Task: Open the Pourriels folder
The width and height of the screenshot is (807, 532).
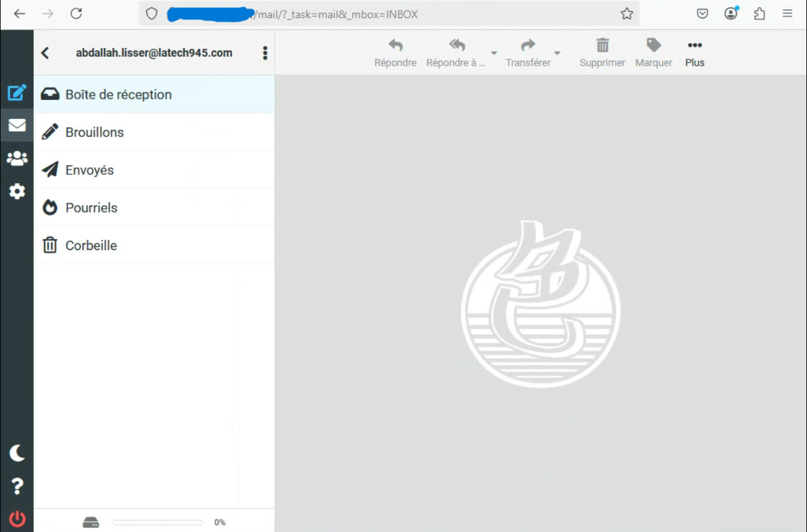Action: pyautogui.click(x=154, y=208)
